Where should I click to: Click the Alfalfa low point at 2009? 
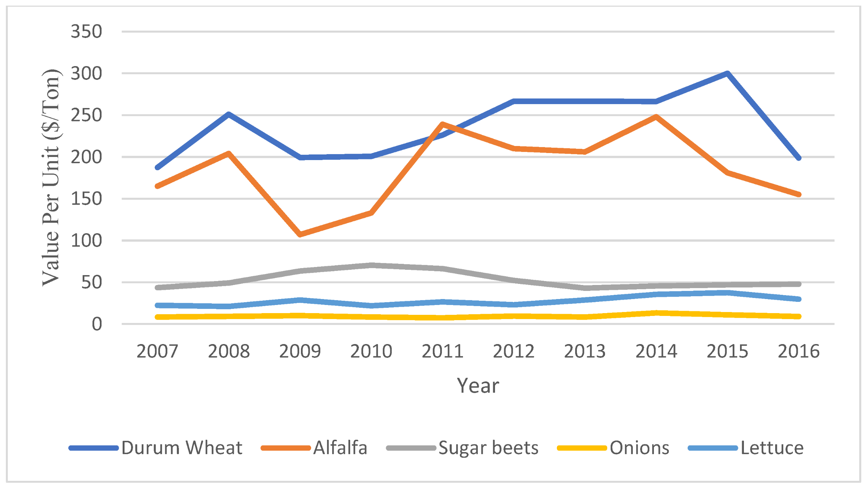[x=300, y=234]
